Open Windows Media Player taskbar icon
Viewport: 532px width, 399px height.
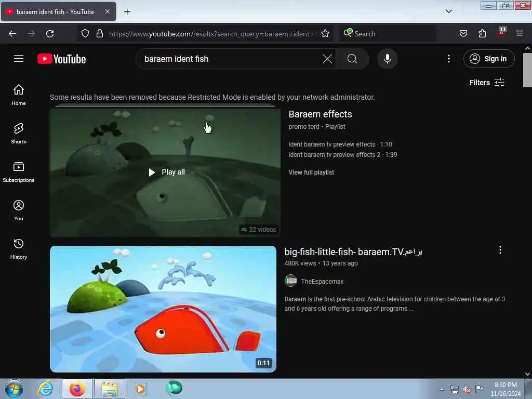click(140, 389)
